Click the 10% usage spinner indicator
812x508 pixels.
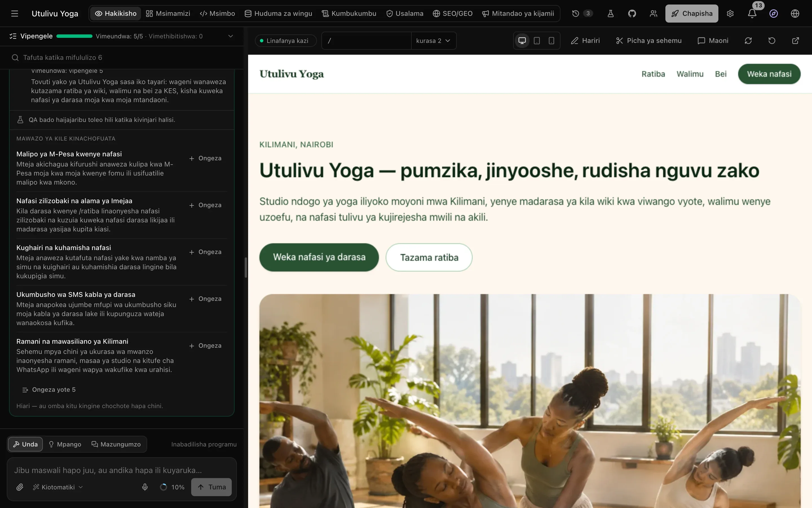tap(172, 487)
